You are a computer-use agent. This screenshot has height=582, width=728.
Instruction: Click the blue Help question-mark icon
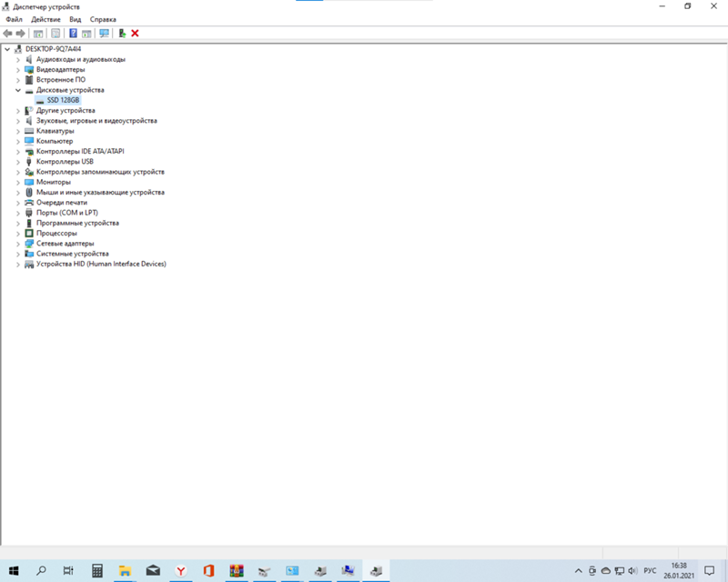click(73, 34)
